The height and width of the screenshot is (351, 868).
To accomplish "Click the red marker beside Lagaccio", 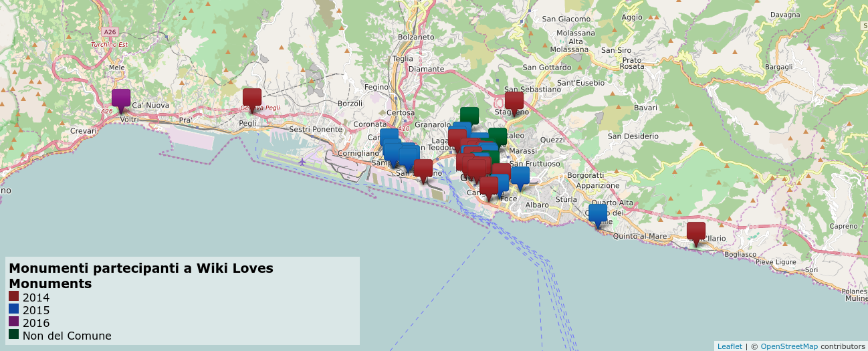I will tap(457, 139).
